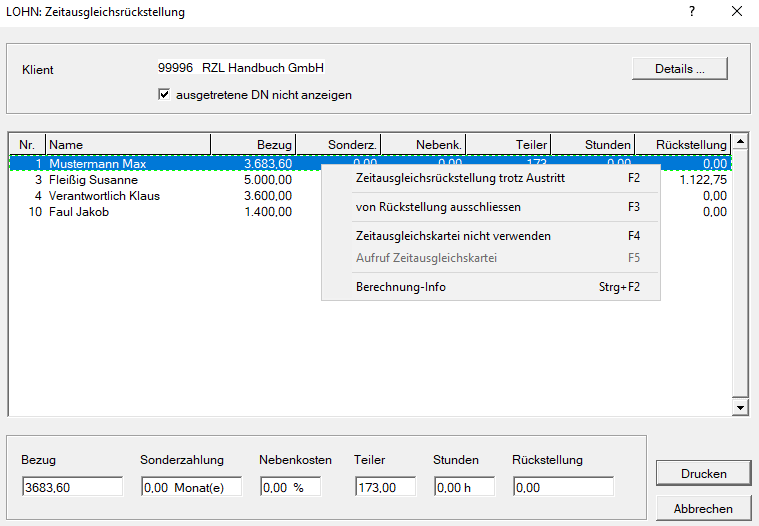Choose 'Zeitausgleichsrückstellung trotz Austritt' menu entry
The height and width of the screenshot is (526, 759).
tap(460, 178)
